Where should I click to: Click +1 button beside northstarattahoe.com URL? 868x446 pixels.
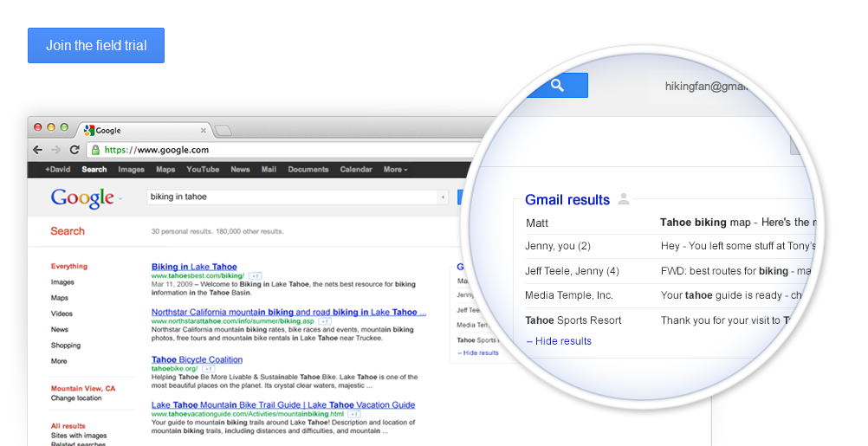pos(325,321)
